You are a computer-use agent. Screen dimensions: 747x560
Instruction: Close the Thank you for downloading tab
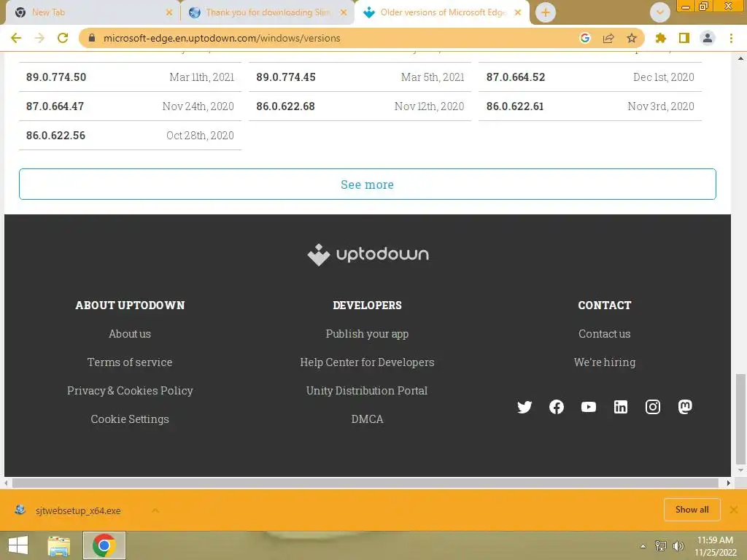tap(344, 12)
